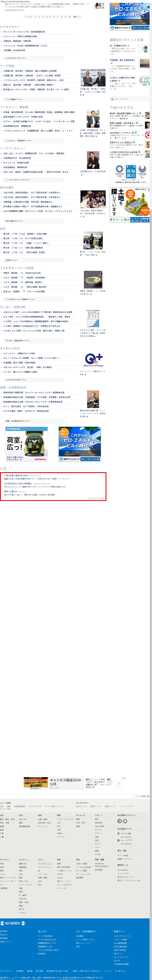Open the tea bowl photo in 100年カンパニーの知恵
The image size is (152, 980).
(x=93, y=280)
